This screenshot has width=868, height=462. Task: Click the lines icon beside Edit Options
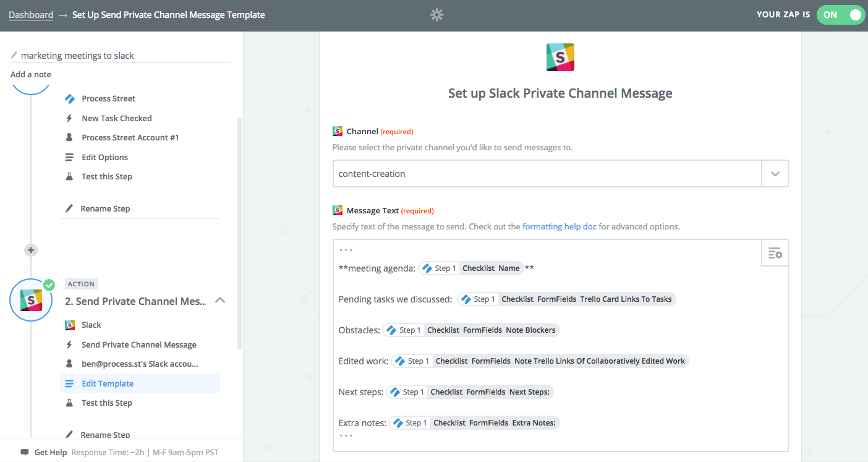(x=69, y=157)
